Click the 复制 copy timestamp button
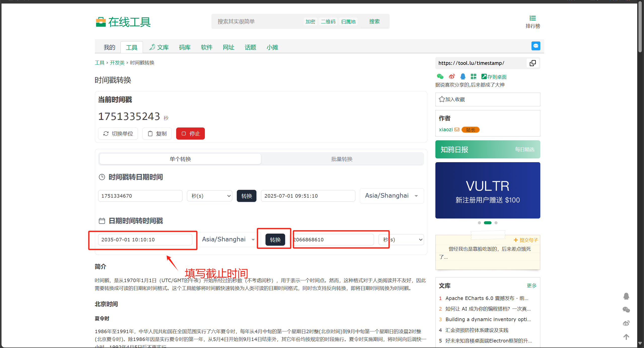Screen dimensions: 644x348 [x=157, y=134]
